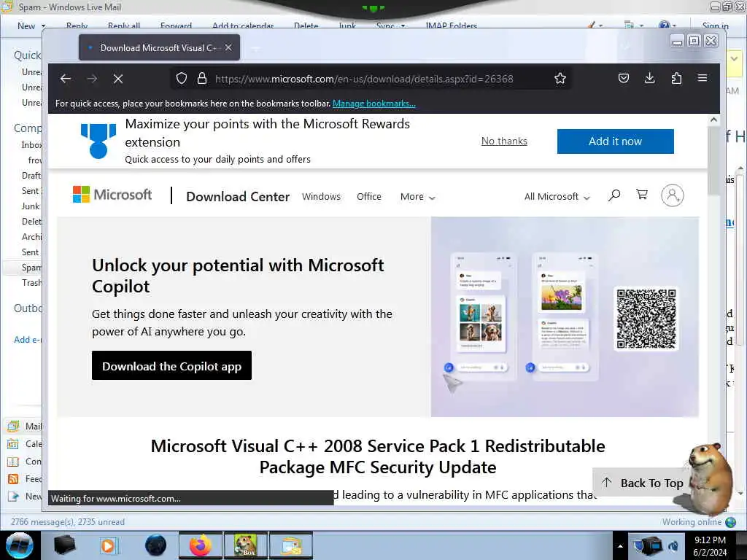Image resolution: width=747 pixels, height=560 pixels.
Task: Click the media player taskbar icon
Action: [x=108, y=545]
